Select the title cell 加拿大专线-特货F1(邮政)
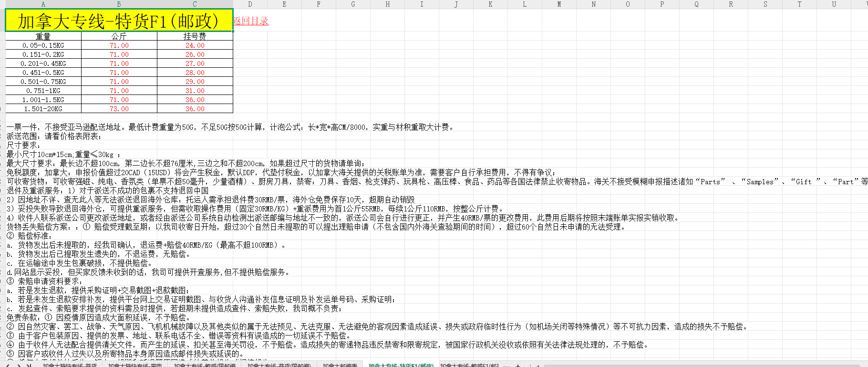Viewport: 868px width, 367px height. click(119, 21)
